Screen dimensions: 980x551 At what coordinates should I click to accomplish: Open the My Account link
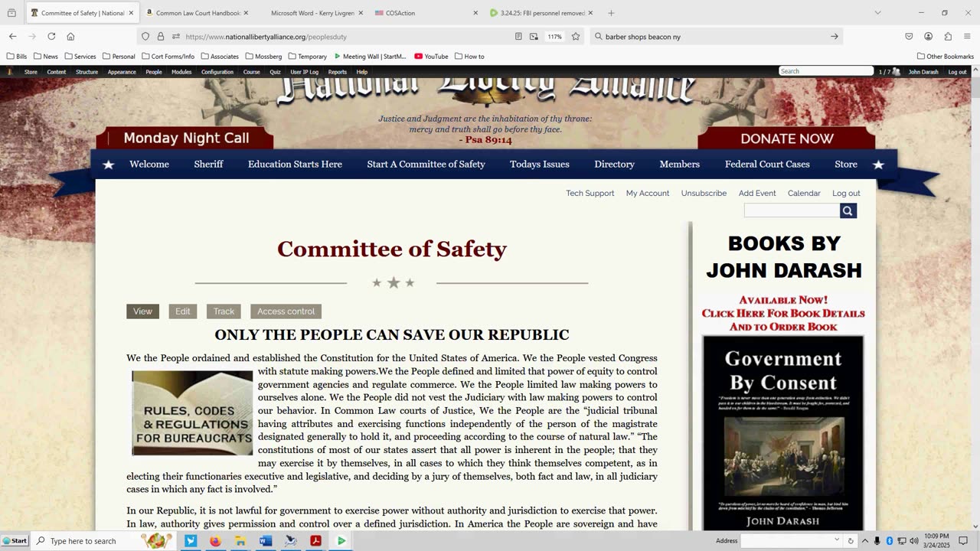click(648, 194)
